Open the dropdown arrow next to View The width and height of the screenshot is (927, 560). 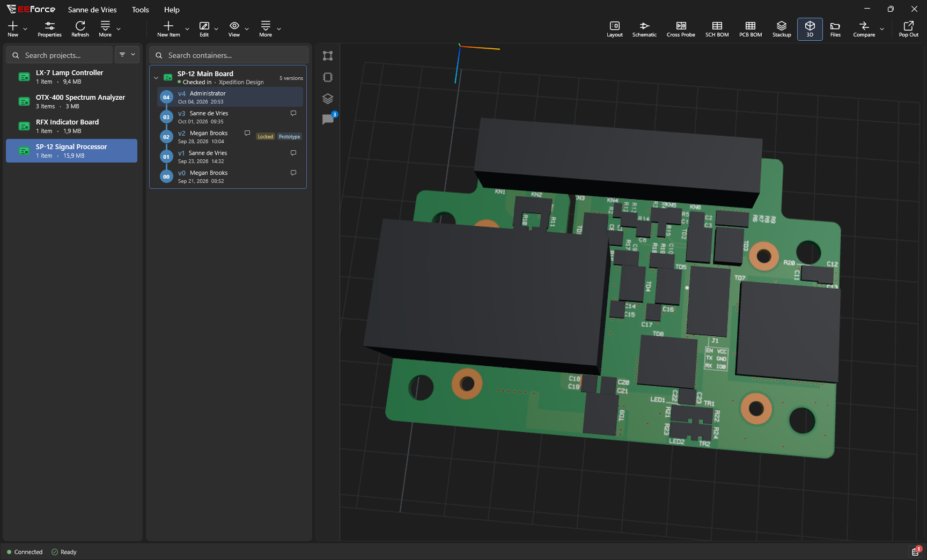click(247, 29)
